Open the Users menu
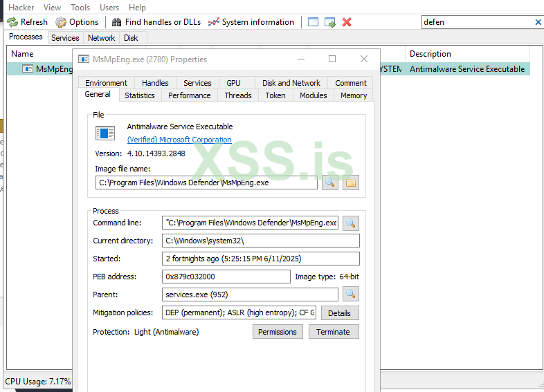 (x=109, y=8)
